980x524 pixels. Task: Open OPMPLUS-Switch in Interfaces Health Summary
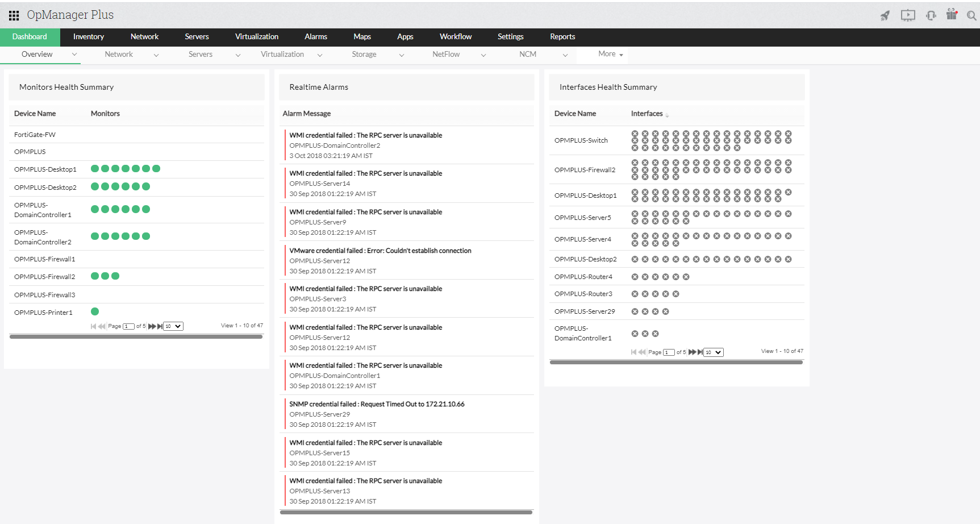tap(581, 140)
